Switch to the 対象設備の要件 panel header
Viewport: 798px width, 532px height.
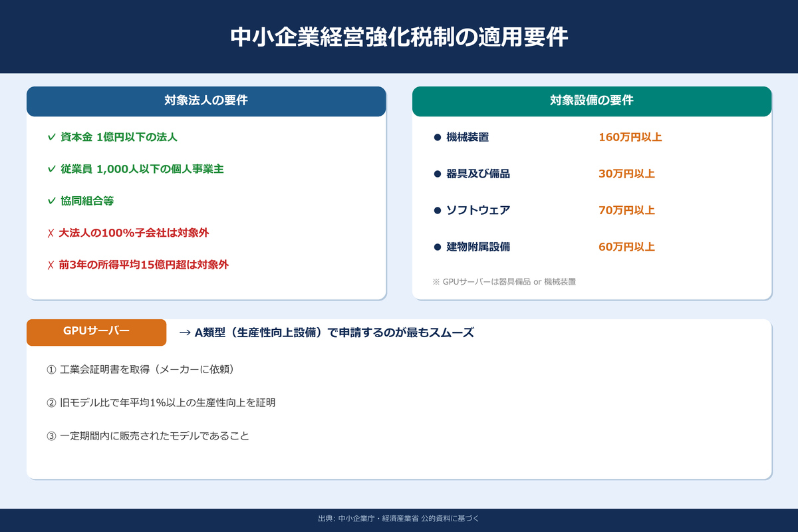point(591,101)
